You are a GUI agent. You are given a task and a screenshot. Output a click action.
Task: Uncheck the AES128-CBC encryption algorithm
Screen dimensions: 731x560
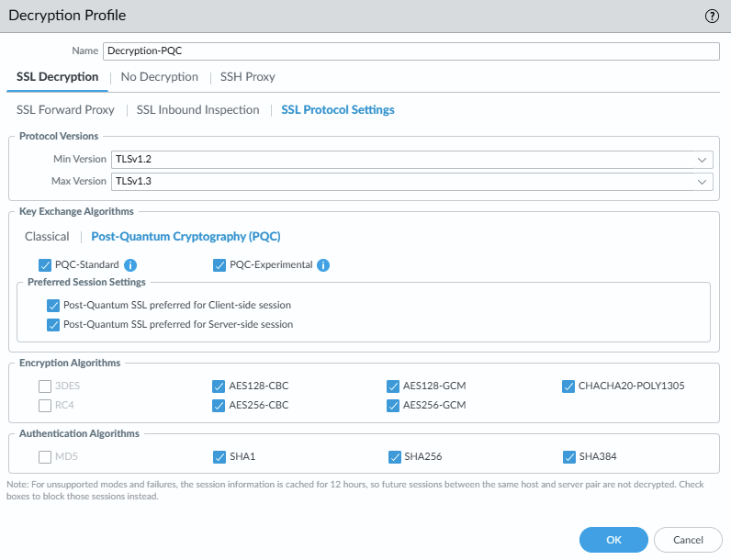coord(219,386)
